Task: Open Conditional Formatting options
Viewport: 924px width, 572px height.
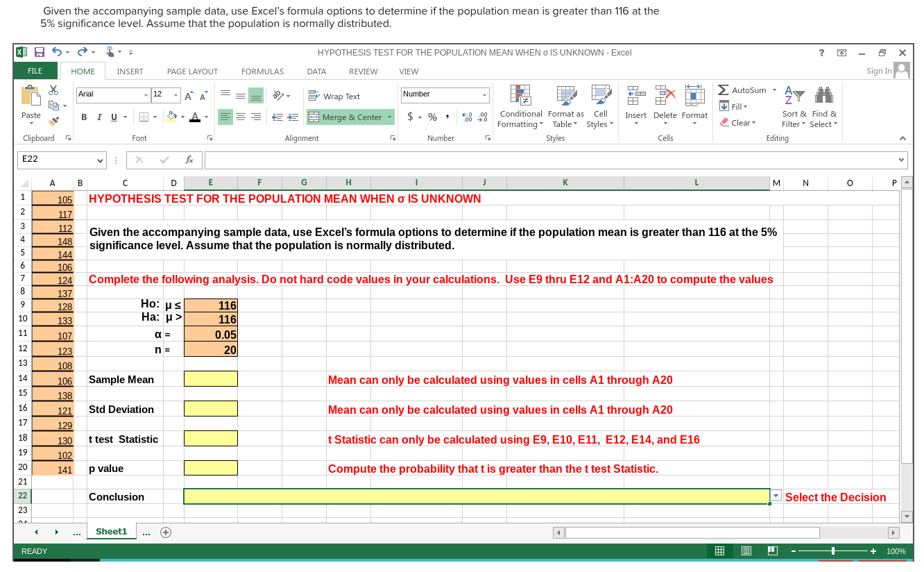Action: pyautogui.click(x=520, y=108)
